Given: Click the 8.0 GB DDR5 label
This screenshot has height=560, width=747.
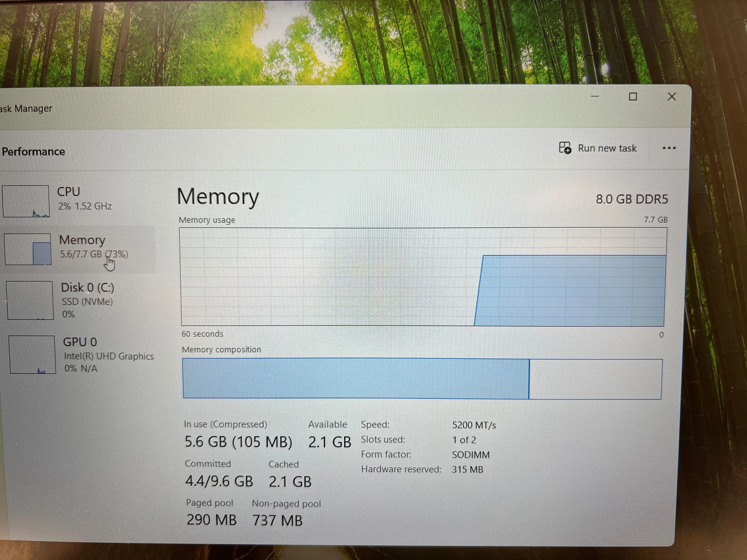Looking at the screenshot, I should (632, 199).
